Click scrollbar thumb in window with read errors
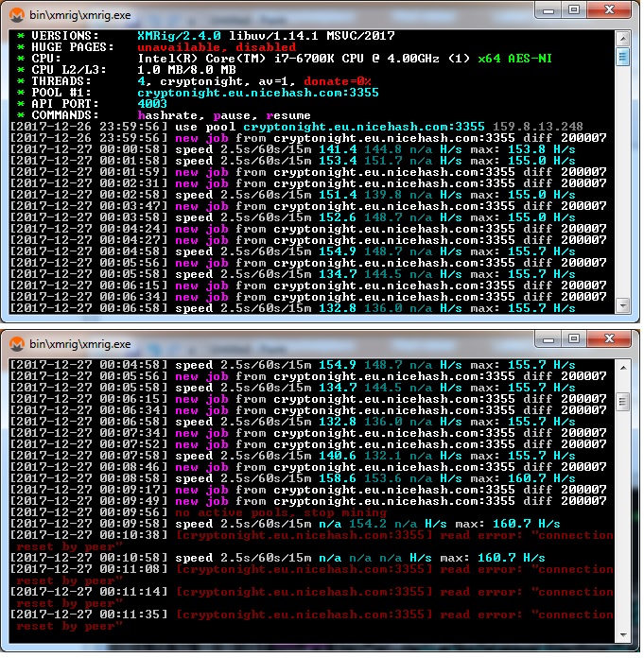This screenshot has width=644, height=658. [x=623, y=402]
